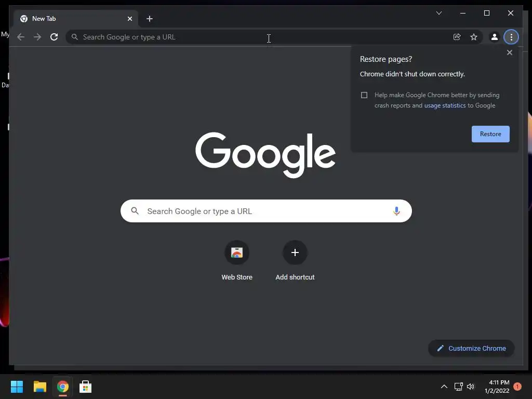This screenshot has height=399, width=532.
Task: Bookmark this tab with the star icon
Action: pos(474,37)
